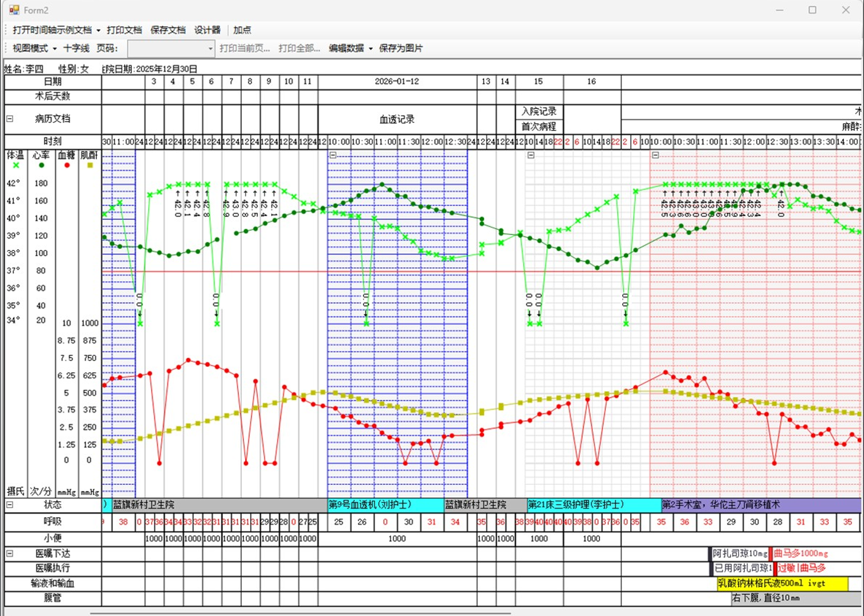
Task: Click the 第21床三级护理(李护士) status bar
Action: coord(594,505)
